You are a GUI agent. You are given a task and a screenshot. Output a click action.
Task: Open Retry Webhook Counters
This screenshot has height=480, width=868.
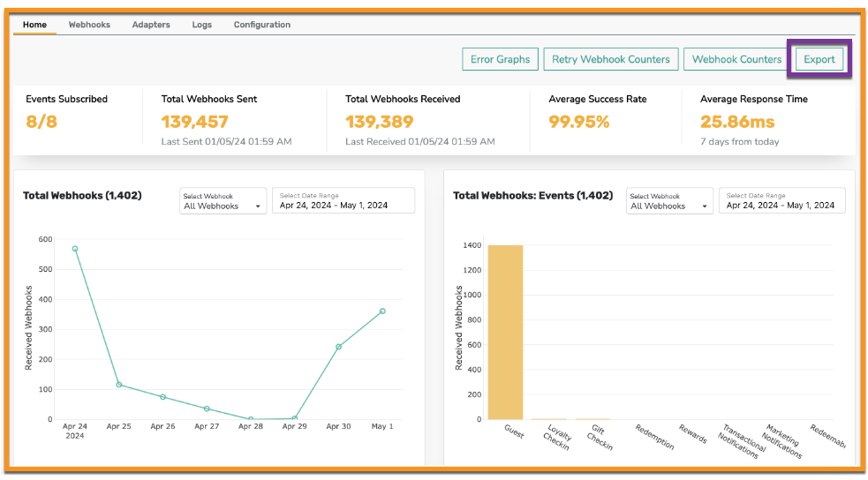610,59
